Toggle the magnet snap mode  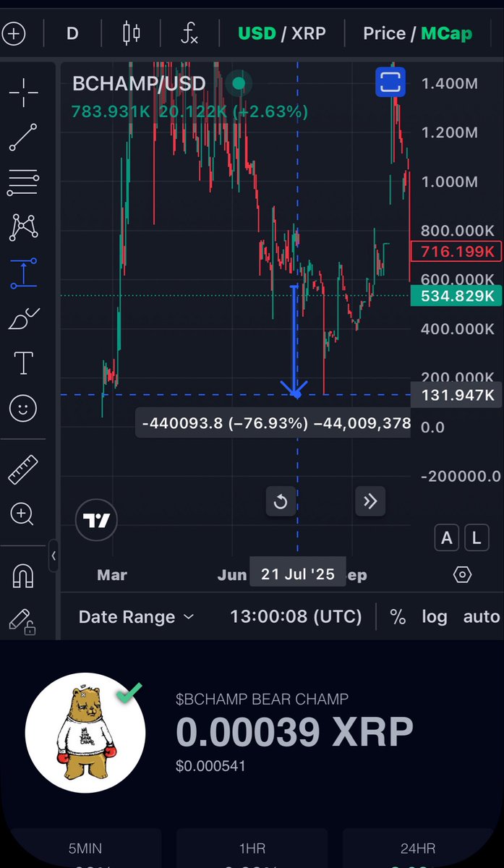click(23, 576)
